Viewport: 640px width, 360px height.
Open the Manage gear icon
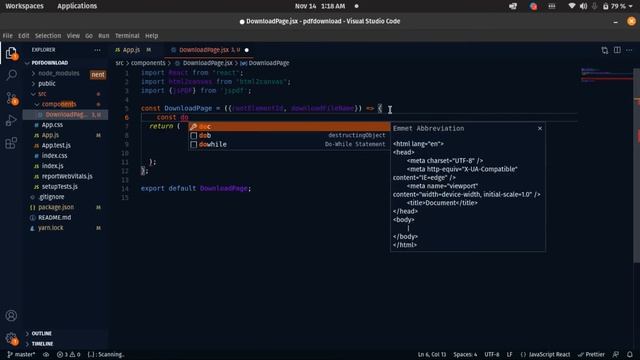(11, 338)
